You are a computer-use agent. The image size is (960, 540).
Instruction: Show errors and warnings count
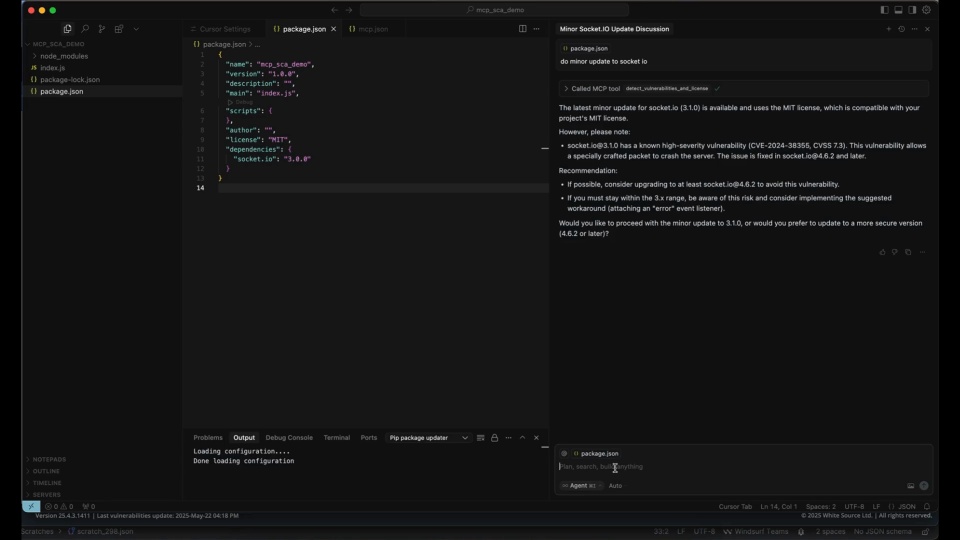pyautogui.click(x=59, y=506)
